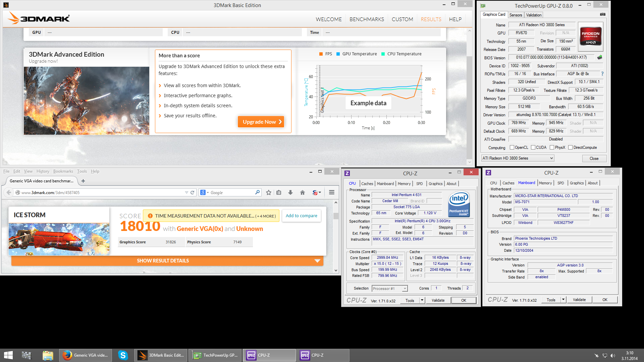Open the S extension dropdown arrow
Image resolution: width=644 pixels, height=362 pixels.
pyautogui.click(x=320, y=192)
